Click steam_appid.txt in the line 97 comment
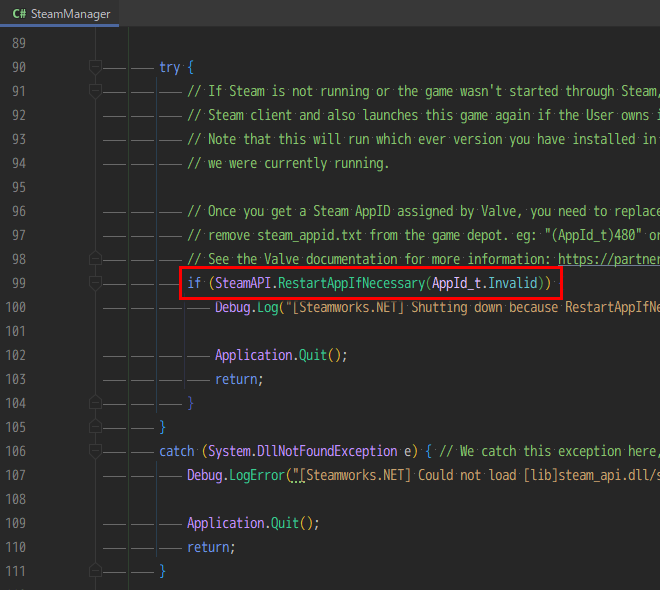 (309, 235)
